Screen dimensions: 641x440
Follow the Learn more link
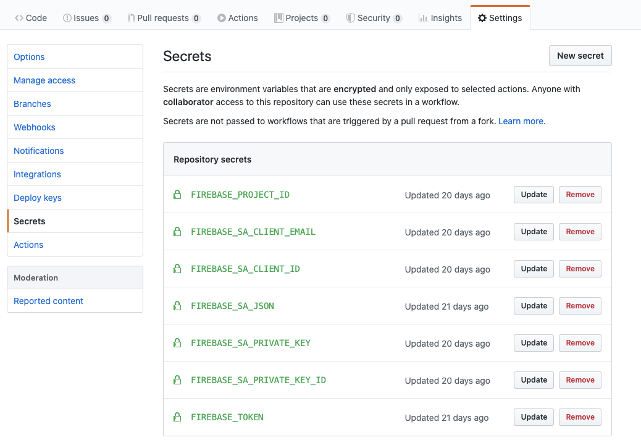pos(521,121)
